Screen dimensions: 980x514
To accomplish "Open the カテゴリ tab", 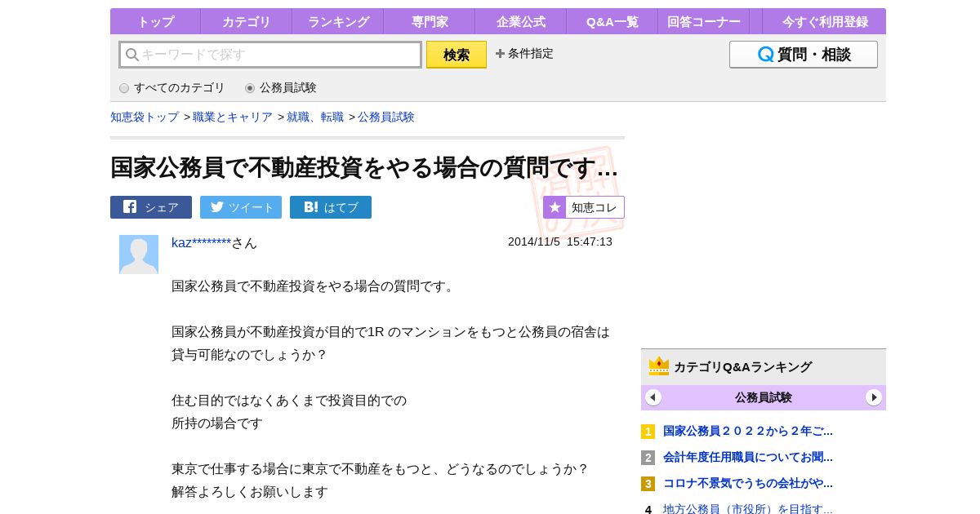I will (247, 22).
